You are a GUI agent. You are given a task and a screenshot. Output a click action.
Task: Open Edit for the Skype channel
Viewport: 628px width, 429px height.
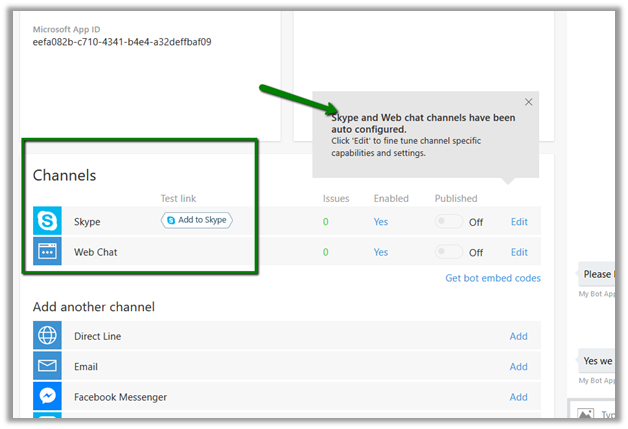(519, 222)
